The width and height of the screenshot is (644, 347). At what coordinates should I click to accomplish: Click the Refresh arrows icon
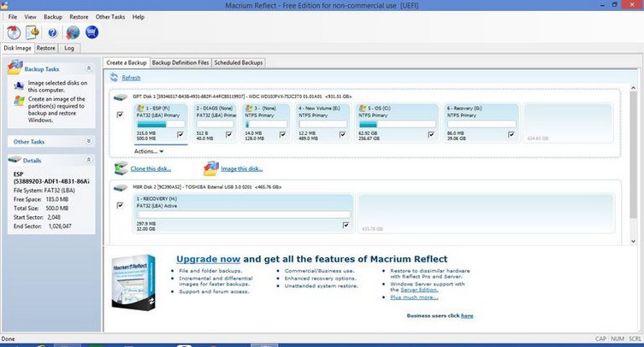point(115,77)
